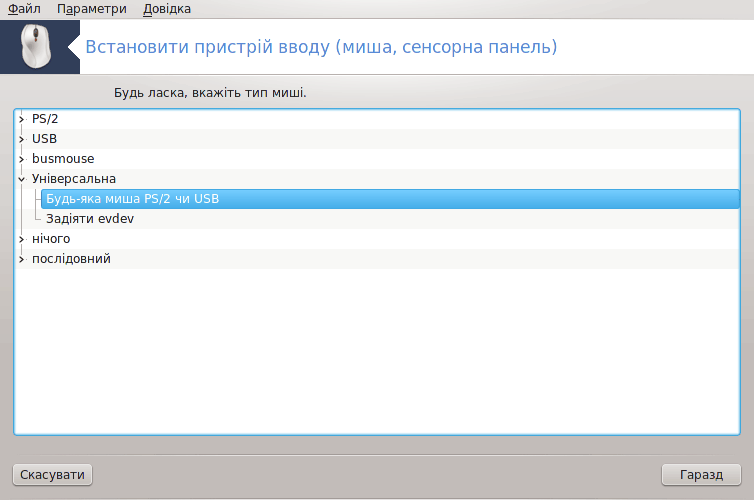Collapse the Універсальна tree node arrow
This screenshot has height=500, width=754.
pyautogui.click(x=21, y=179)
